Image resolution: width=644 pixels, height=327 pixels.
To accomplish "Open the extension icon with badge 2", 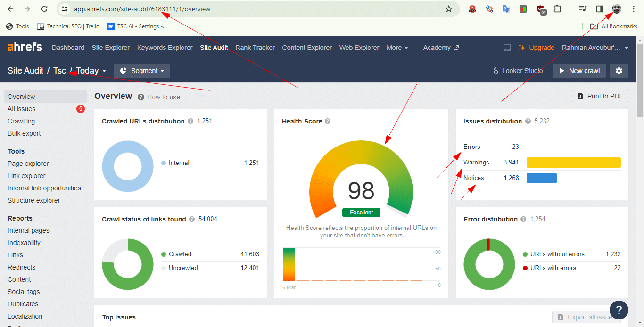I will tap(541, 9).
